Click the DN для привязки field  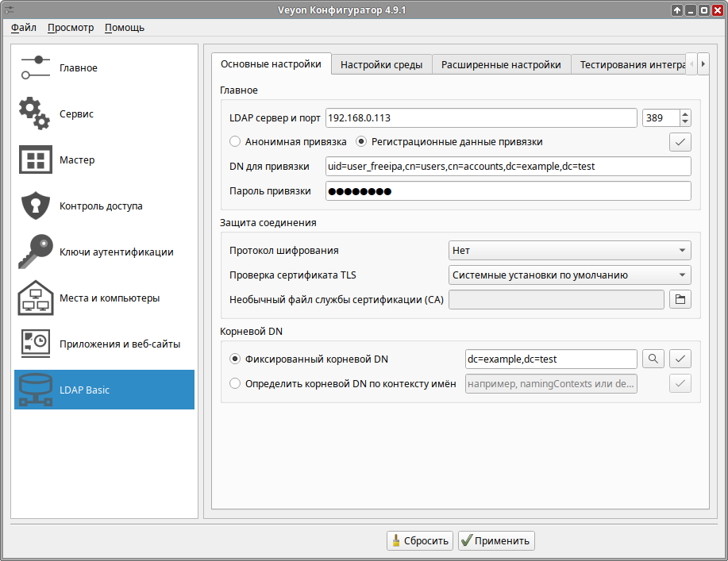pos(508,166)
